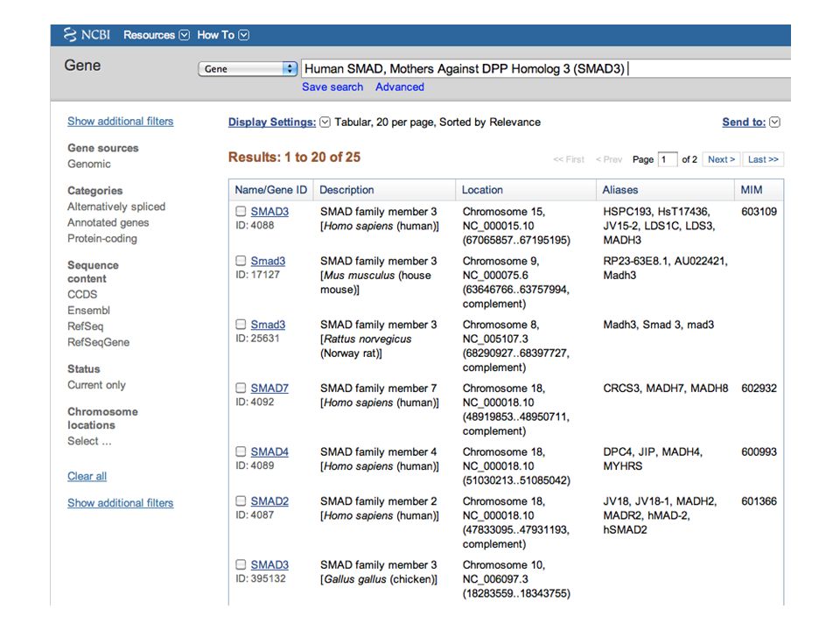
Task: Filter by Protein-coding category
Action: (102, 238)
